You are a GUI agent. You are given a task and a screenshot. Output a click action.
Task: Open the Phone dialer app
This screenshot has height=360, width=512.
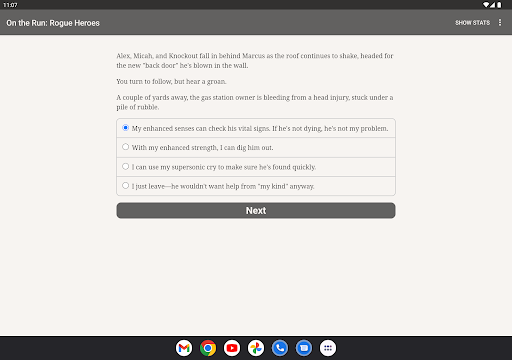(280, 348)
